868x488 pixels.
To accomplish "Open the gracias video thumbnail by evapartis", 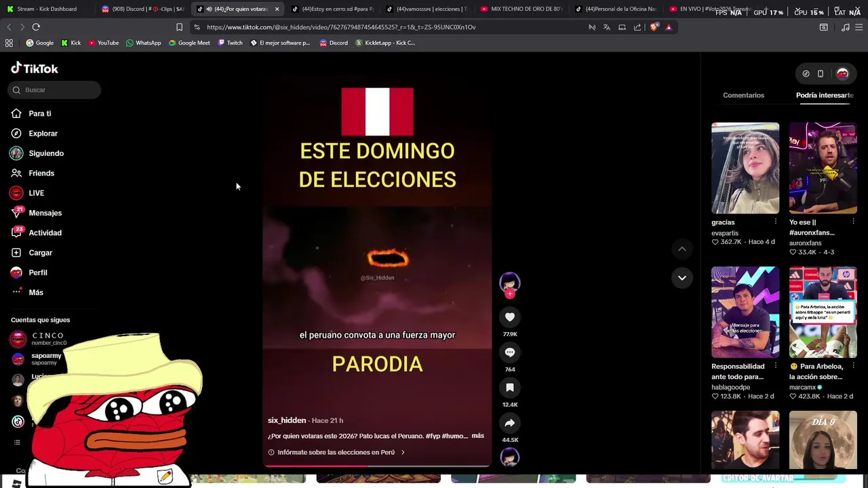I will pos(745,168).
